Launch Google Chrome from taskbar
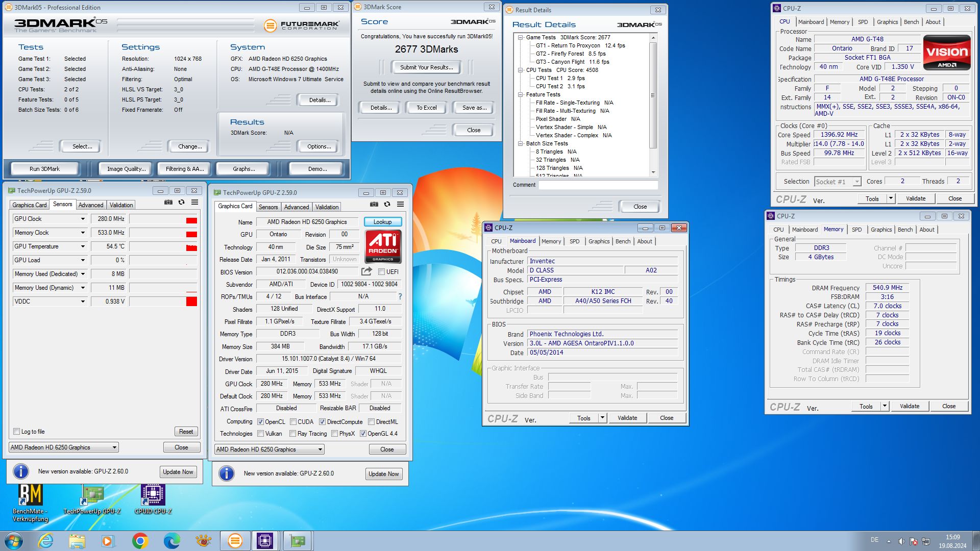The height and width of the screenshot is (551, 980). [140, 541]
